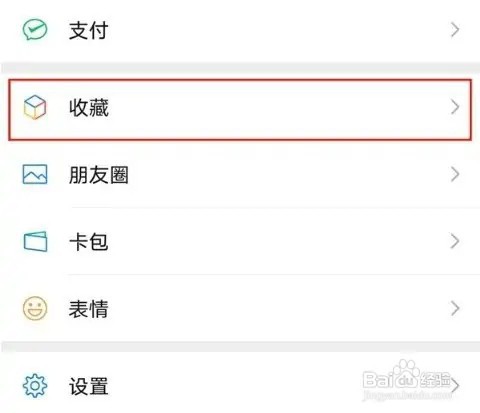
Task: Expand the chevron in the 设置 row
Action: point(456,386)
